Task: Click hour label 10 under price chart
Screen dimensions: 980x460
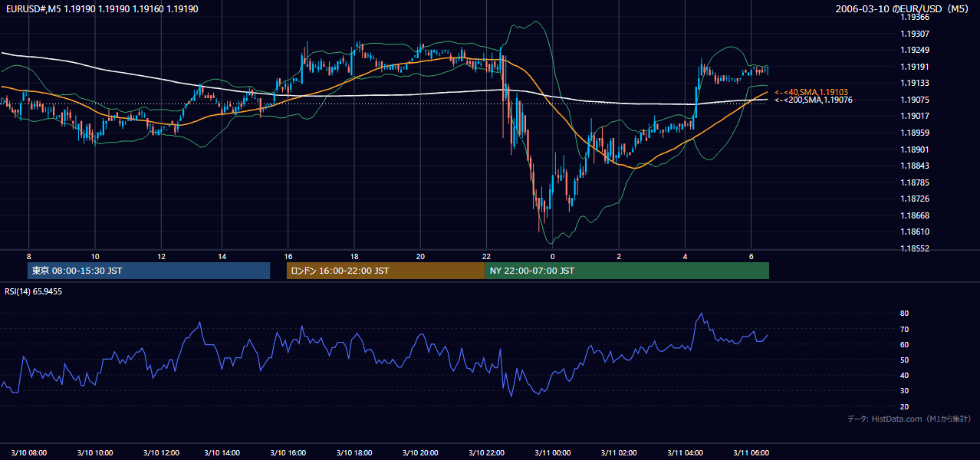Action: (x=94, y=256)
